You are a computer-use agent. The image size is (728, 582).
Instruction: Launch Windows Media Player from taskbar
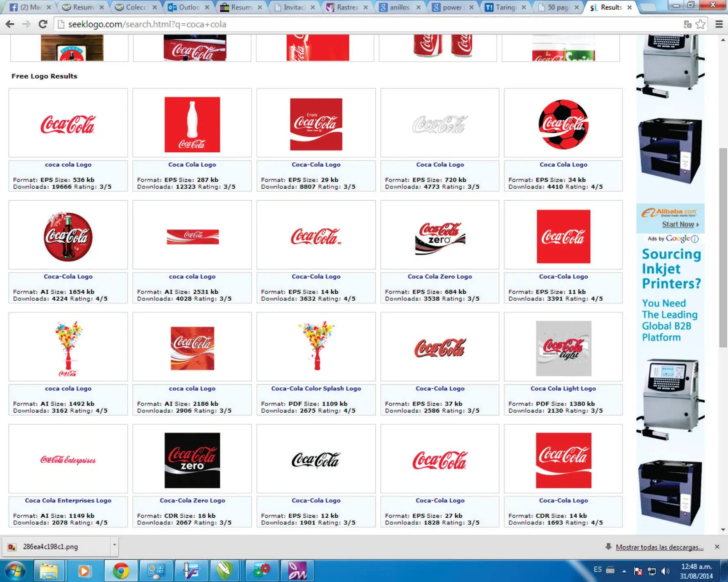[x=84, y=571]
